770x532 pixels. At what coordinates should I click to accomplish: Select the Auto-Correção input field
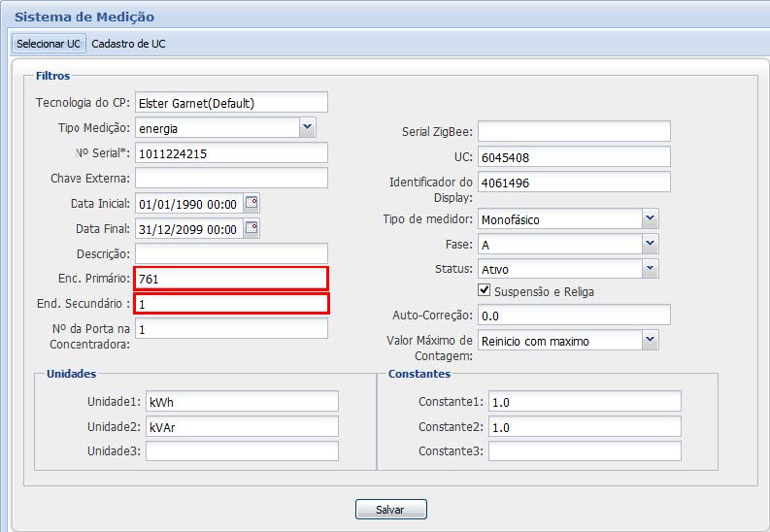573,315
